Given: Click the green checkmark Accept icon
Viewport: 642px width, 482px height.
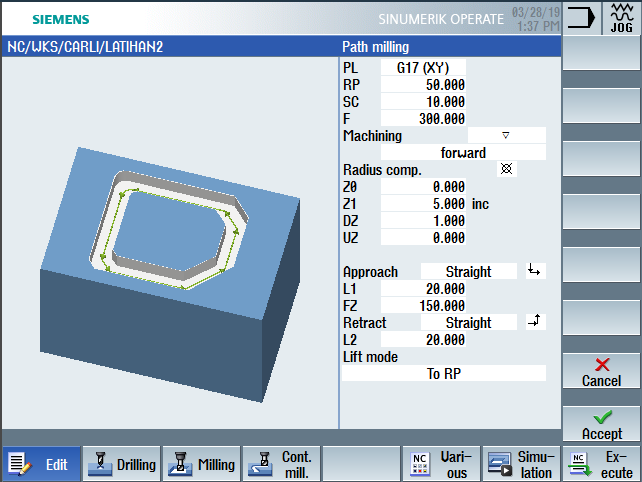Looking at the screenshot, I should tap(602, 417).
